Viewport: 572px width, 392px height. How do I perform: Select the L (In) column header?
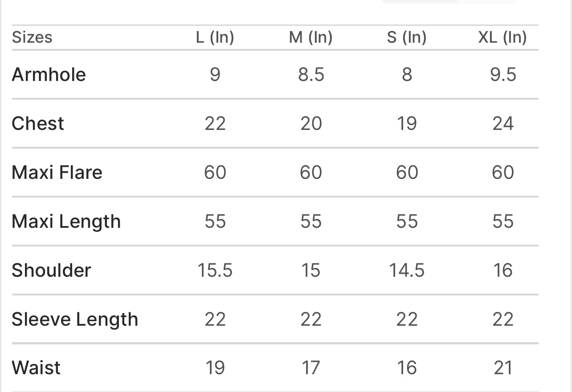coord(215,37)
